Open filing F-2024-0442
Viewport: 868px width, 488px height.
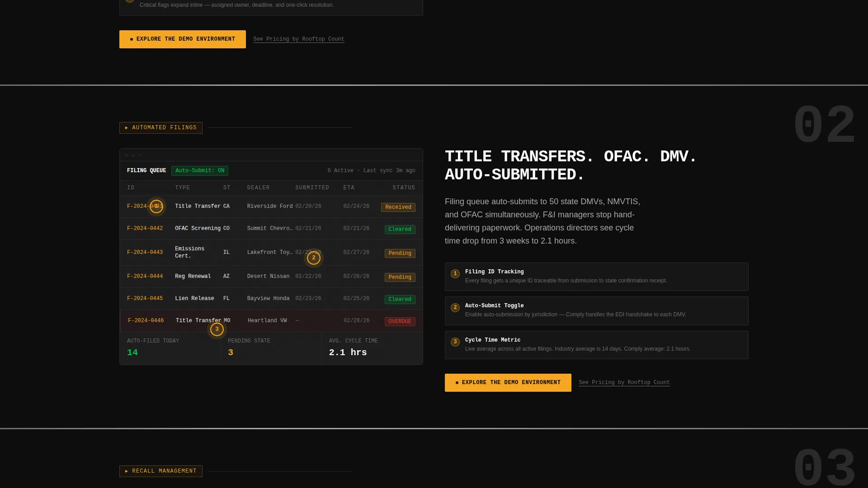click(x=145, y=229)
